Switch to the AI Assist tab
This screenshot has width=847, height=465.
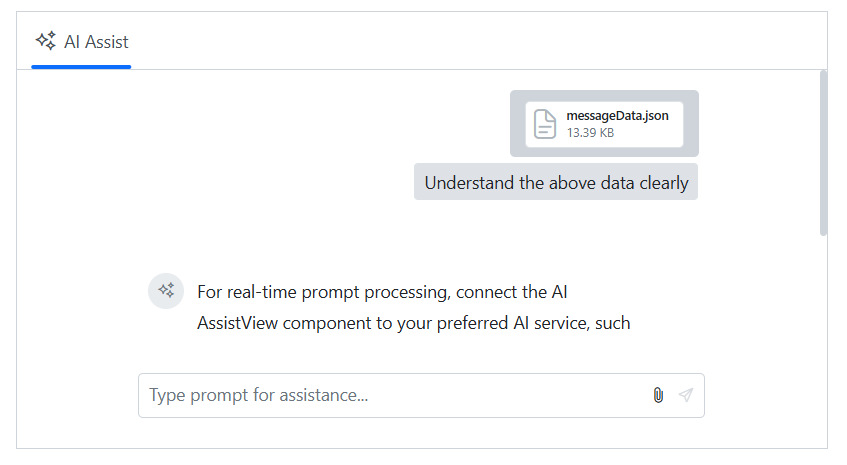(x=81, y=42)
